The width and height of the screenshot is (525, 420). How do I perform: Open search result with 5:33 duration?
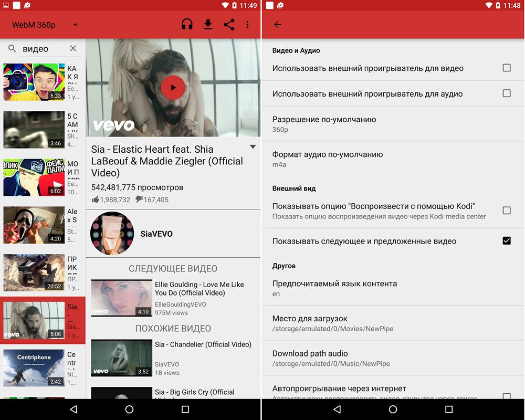pyautogui.click(x=43, y=82)
